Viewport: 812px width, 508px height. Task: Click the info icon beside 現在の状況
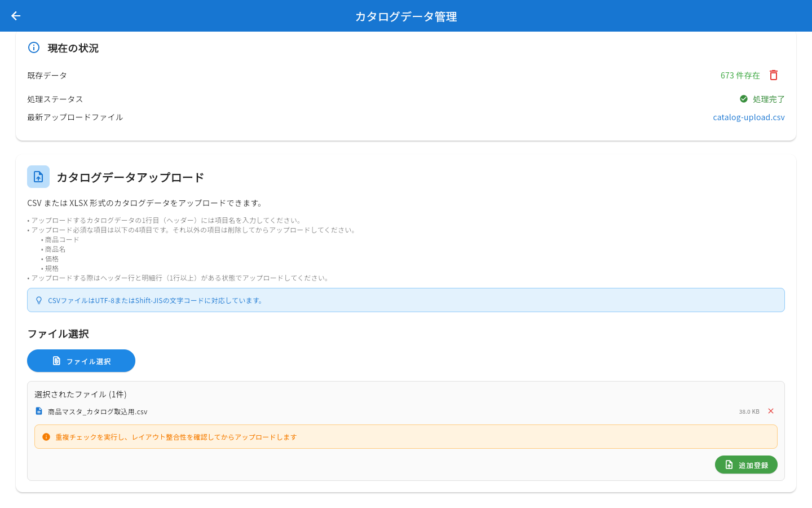34,47
